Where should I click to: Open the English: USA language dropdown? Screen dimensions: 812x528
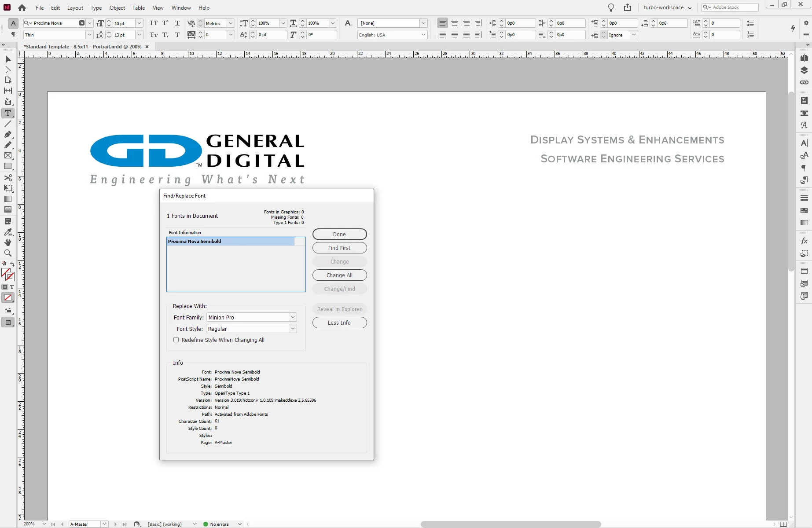(423, 35)
